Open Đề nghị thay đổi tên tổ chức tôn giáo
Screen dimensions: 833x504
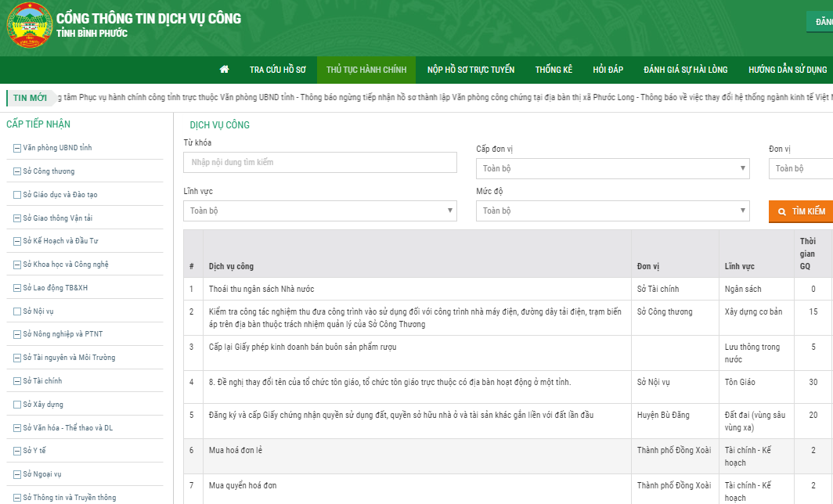390,382
